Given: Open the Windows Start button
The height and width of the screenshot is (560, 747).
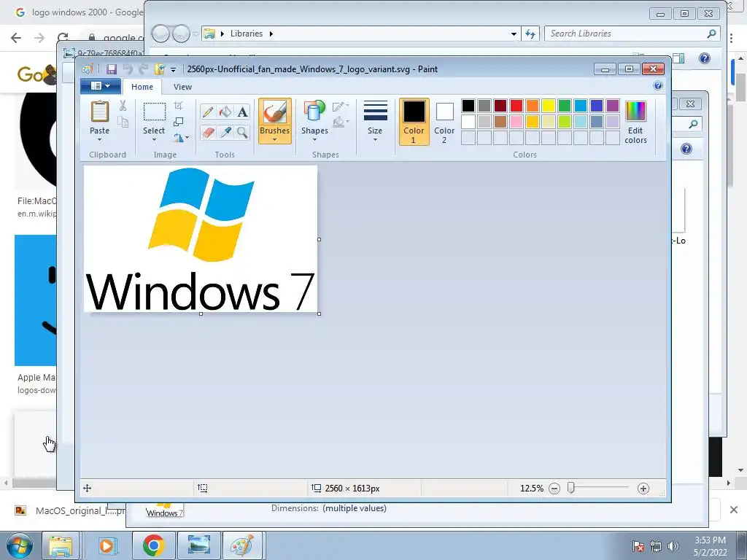Looking at the screenshot, I should pos(20,545).
